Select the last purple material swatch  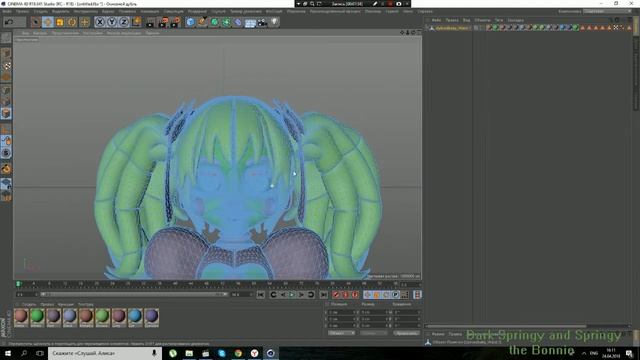pos(151,318)
